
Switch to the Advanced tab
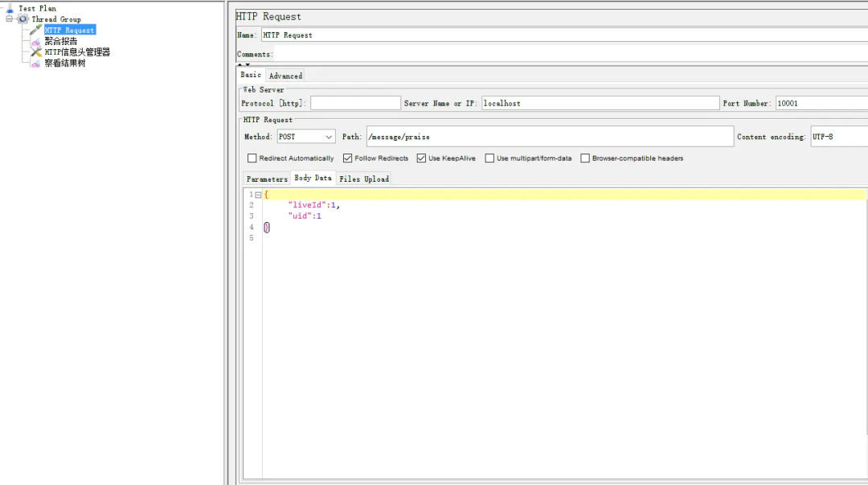285,76
